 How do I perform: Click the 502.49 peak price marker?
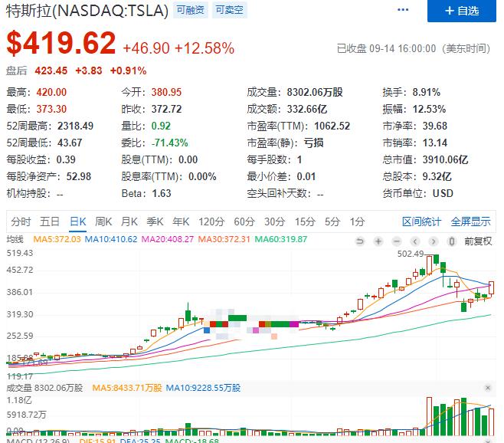pos(411,254)
